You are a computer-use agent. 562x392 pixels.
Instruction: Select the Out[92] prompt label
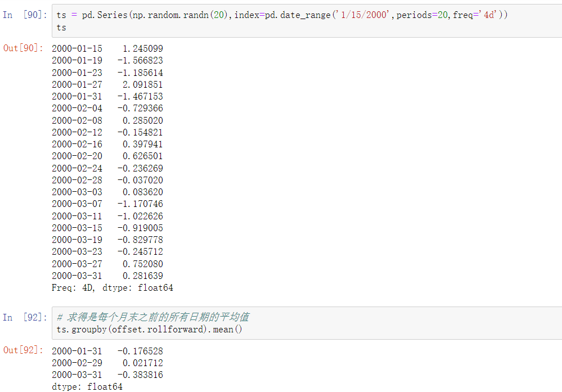(23, 350)
